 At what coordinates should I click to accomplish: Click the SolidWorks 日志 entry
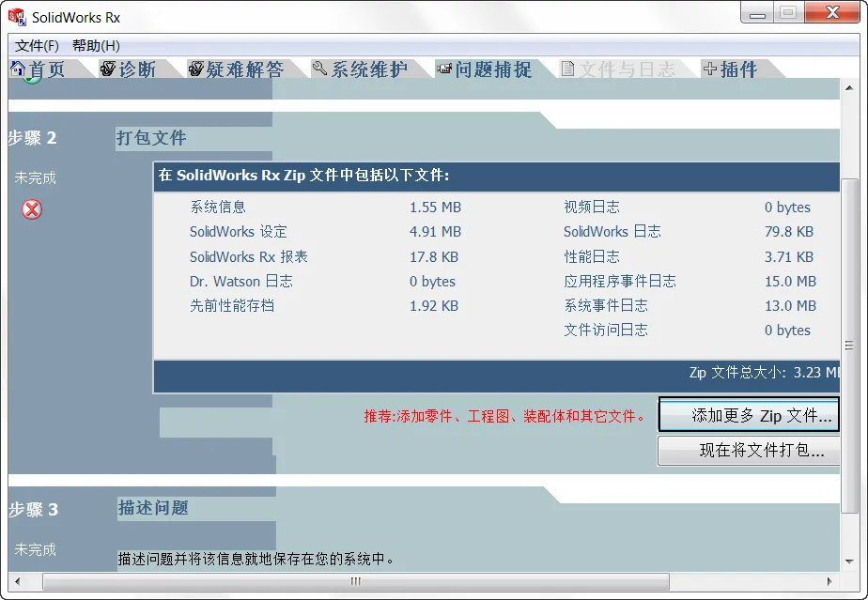coord(612,231)
